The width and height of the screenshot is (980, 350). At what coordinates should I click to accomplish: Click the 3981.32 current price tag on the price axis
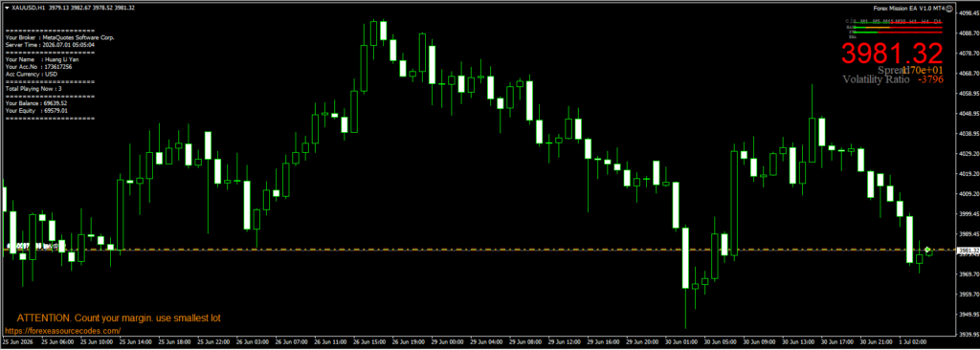click(968, 250)
